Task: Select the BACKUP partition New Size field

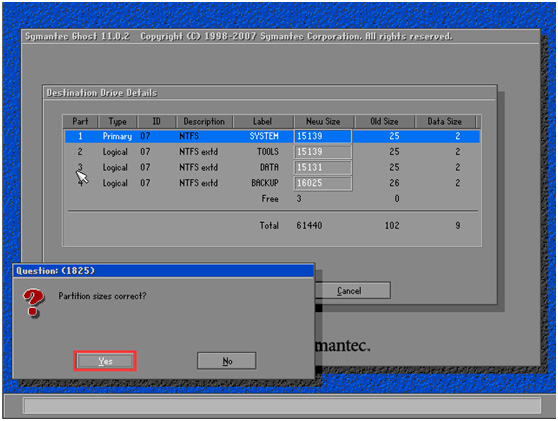Action: tap(323, 183)
